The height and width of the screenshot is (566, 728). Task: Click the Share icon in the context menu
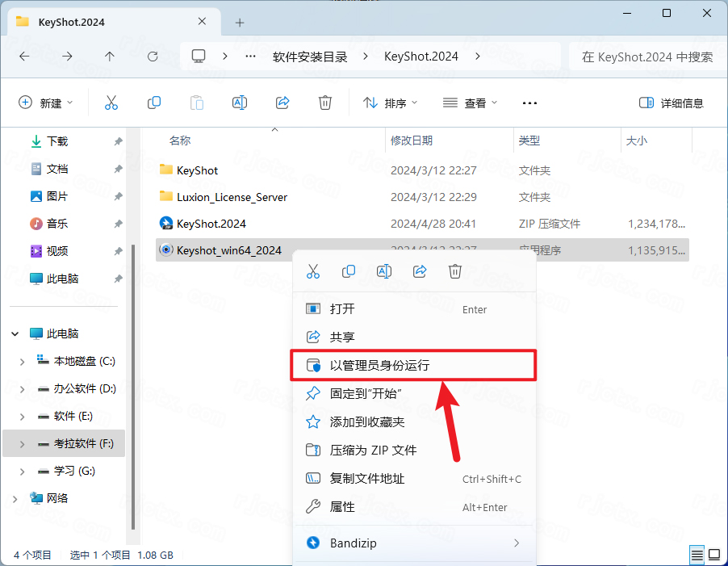click(x=420, y=271)
